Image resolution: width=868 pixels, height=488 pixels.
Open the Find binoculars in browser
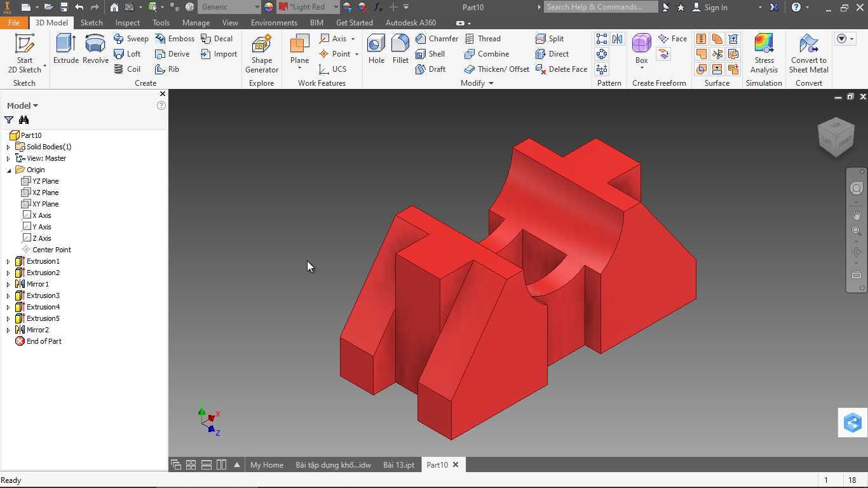24,119
